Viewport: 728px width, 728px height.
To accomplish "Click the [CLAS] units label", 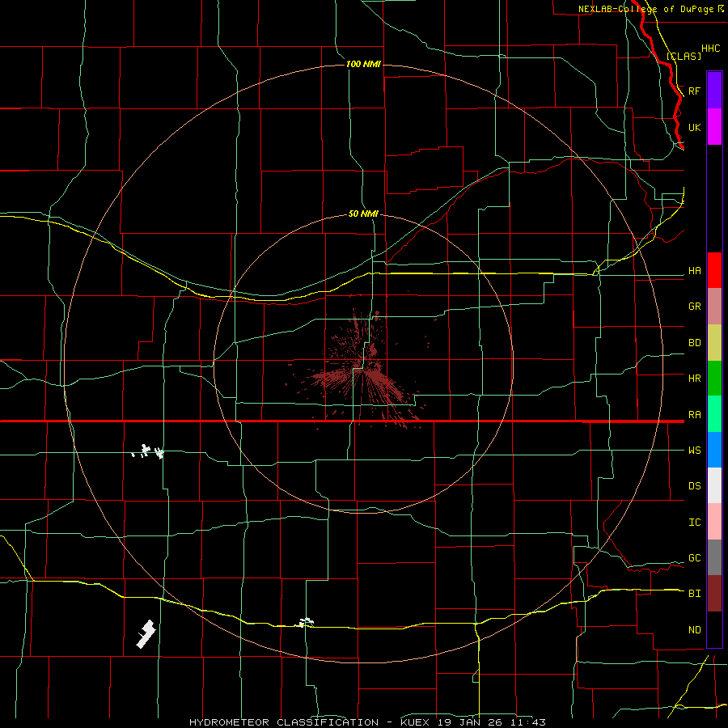I will click(684, 56).
